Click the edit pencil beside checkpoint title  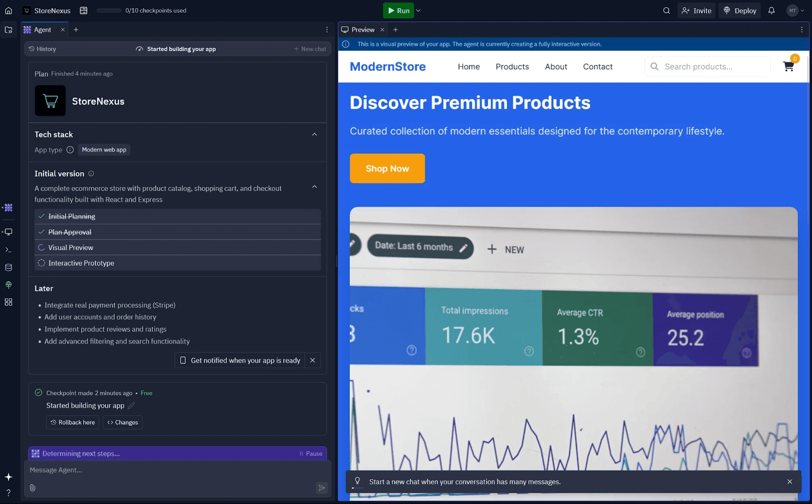coord(131,406)
